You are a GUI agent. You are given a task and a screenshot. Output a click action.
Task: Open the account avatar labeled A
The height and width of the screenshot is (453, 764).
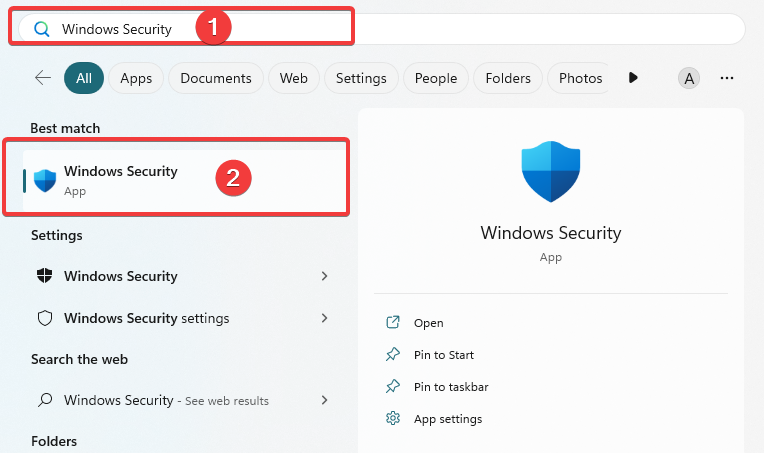689,78
